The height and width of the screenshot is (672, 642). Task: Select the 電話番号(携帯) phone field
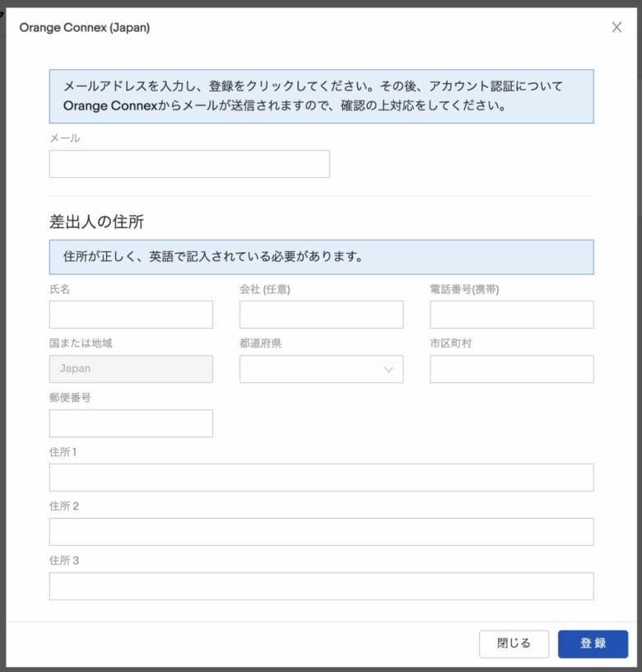pos(512,315)
